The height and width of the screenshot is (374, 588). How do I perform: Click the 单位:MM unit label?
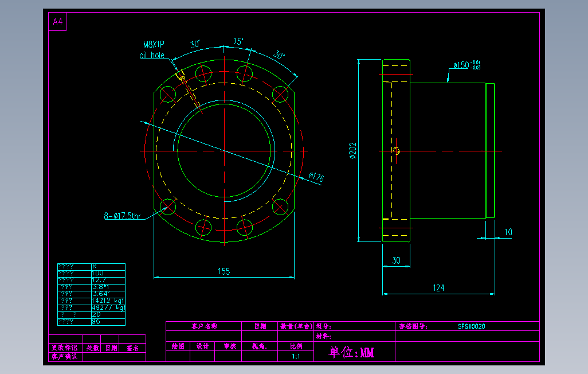[x=351, y=352]
